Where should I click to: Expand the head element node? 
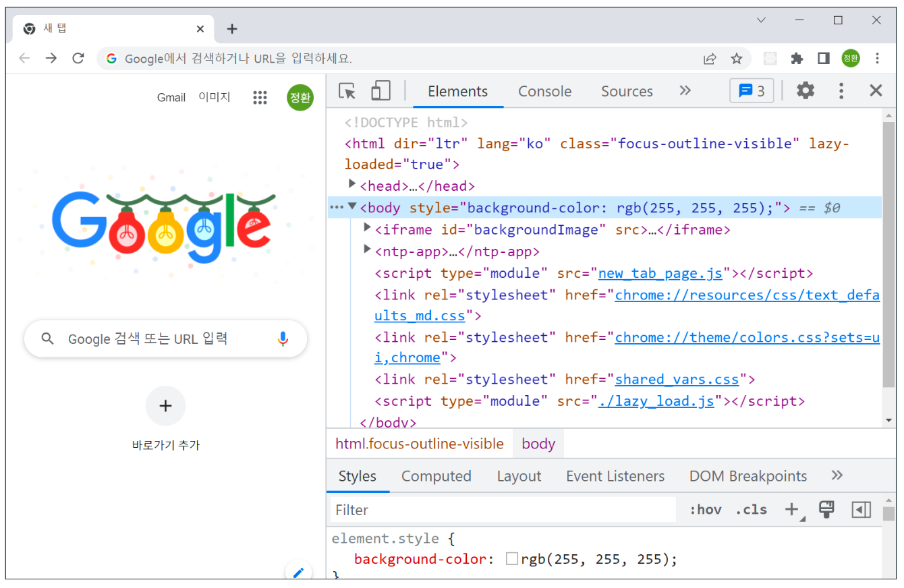click(x=351, y=184)
